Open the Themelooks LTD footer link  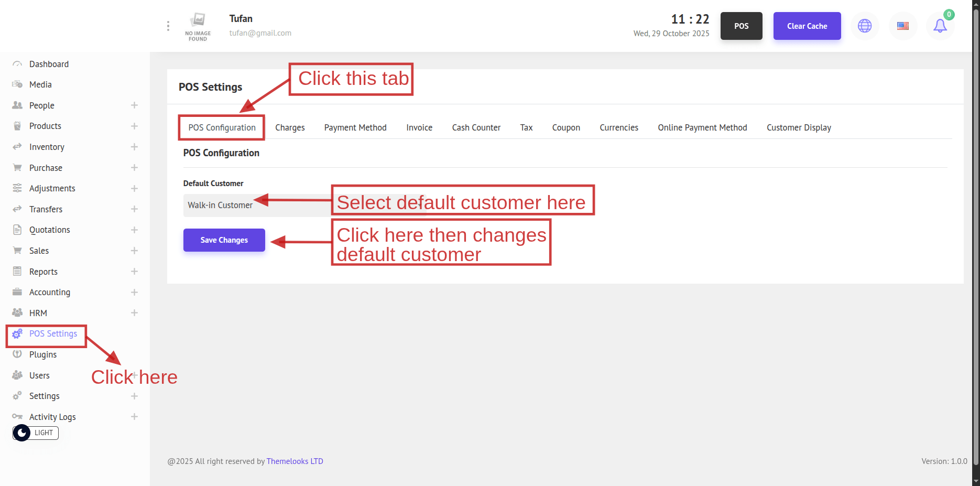click(x=295, y=461)
